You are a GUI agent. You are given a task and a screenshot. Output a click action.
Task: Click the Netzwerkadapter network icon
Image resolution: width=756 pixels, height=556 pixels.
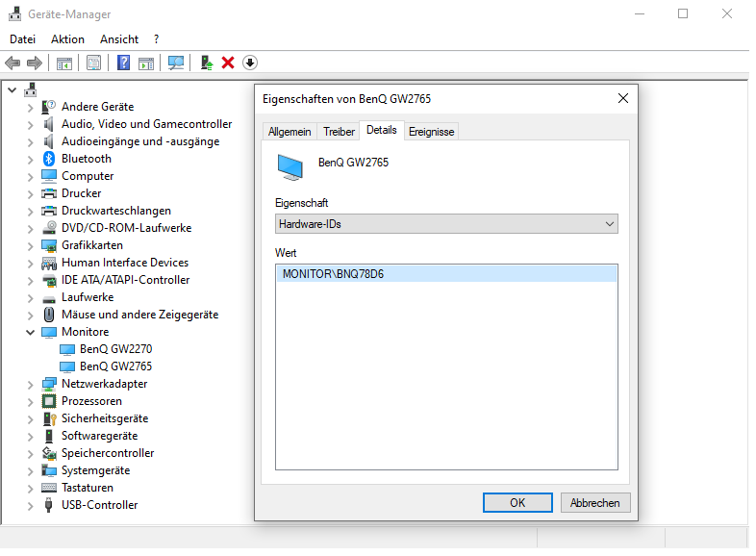click(x=49, y=384)
